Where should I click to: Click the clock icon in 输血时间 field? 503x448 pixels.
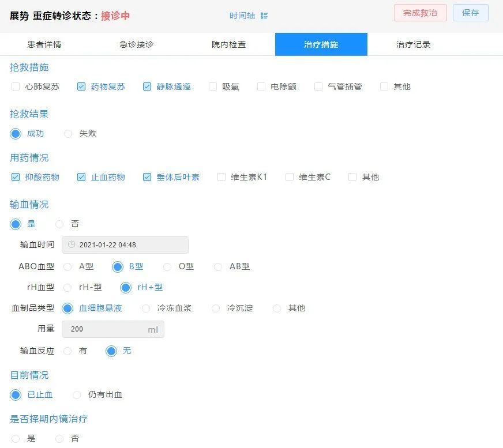[72, 244]
